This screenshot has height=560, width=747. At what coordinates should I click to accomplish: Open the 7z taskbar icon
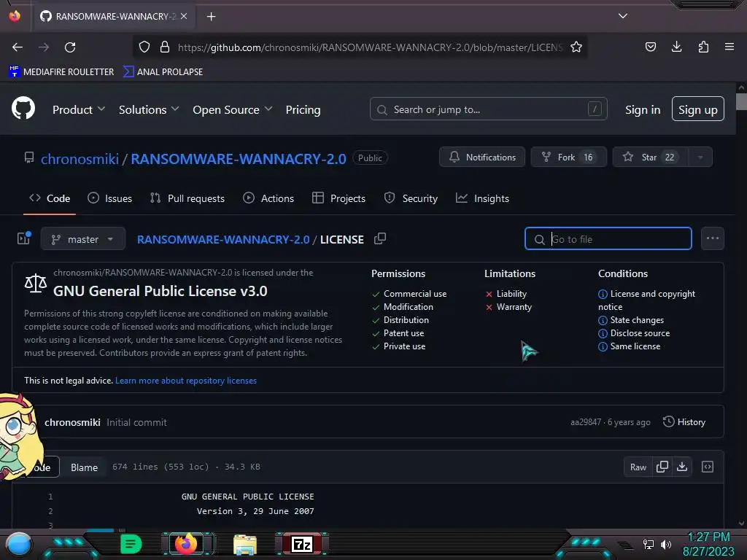[x=302, y=544]
